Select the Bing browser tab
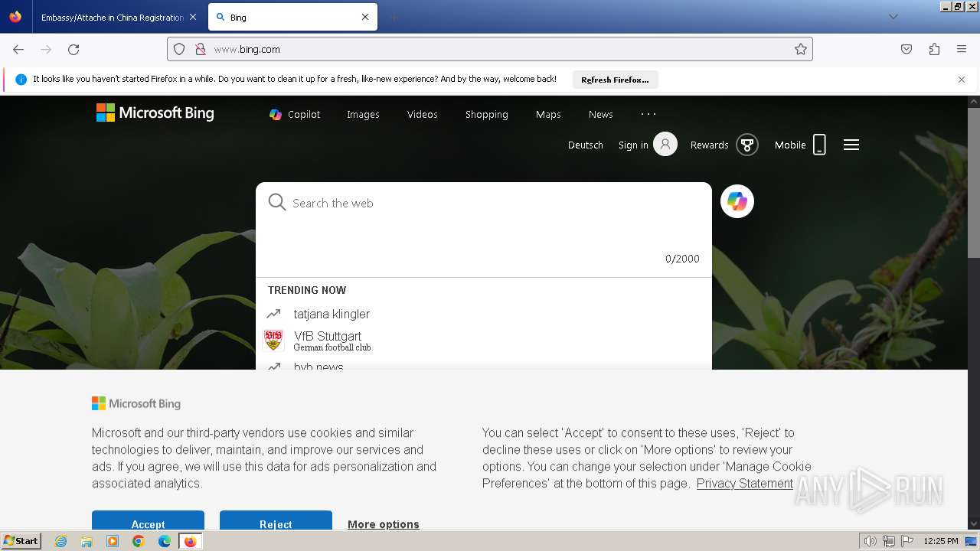980x551 pixels. pyautogui.click(x=292, y=17)
